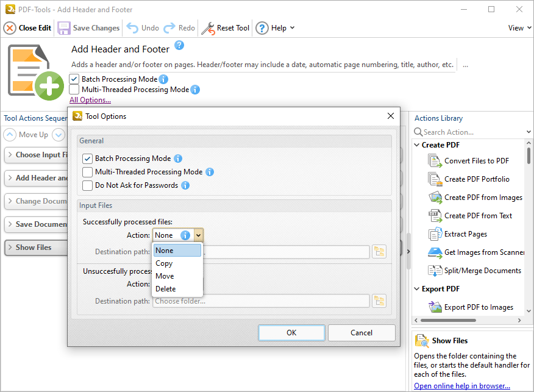Collapse the Create PDF category
The width and height of the screenshot is (534, 392).
coord(417,144)
